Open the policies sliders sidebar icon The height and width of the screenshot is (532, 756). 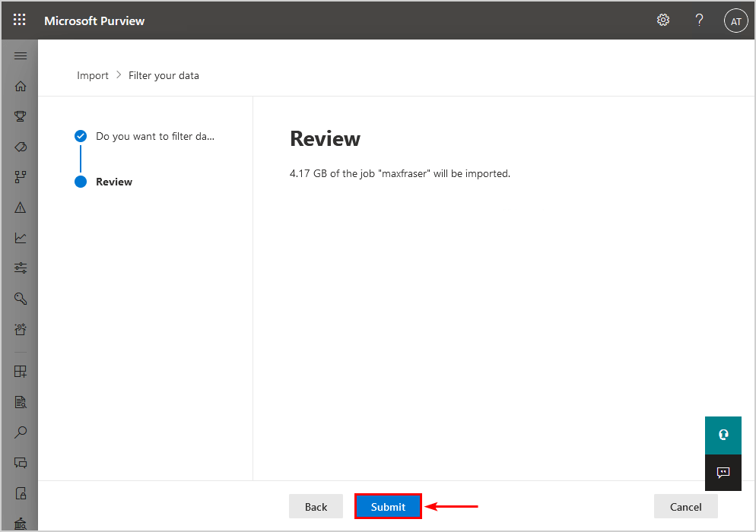[x=21, y=268]
